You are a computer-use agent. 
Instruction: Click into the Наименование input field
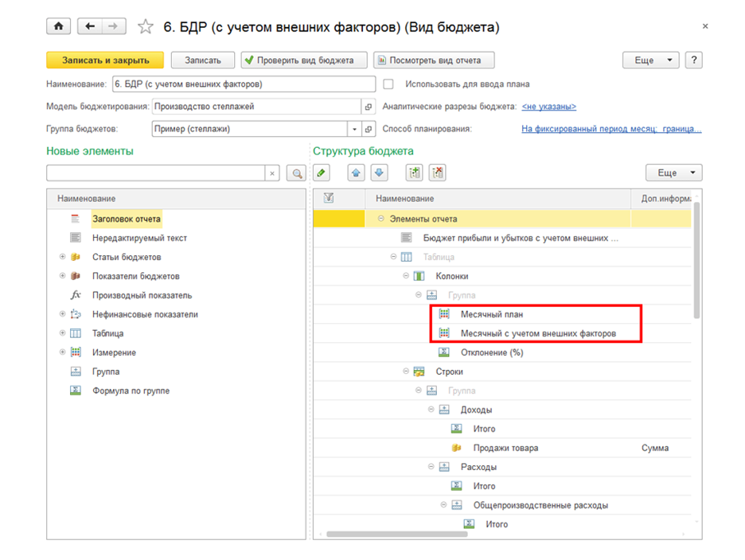pyautogui.click(x=244, y=84)
